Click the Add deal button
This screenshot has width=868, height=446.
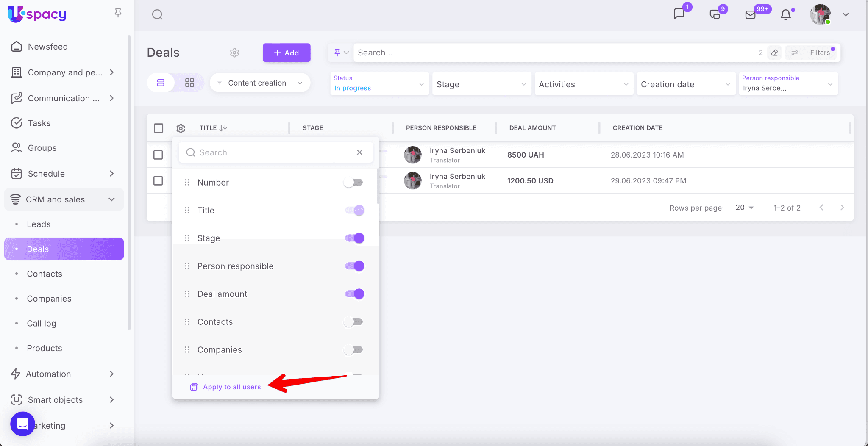287,53
